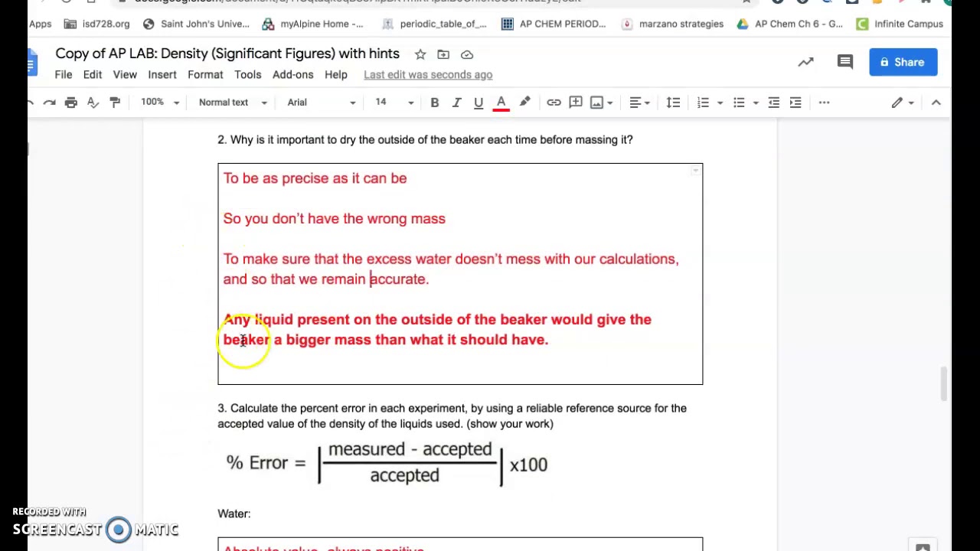Open the highlight color picker
The height and width of the screenshot is (551, 980).
coord(524,103)
